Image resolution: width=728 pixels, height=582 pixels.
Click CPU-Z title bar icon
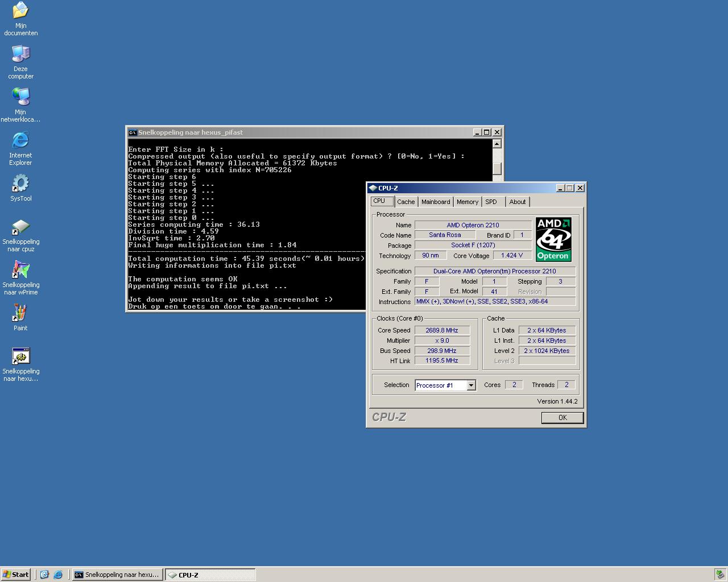coord(373,188)
